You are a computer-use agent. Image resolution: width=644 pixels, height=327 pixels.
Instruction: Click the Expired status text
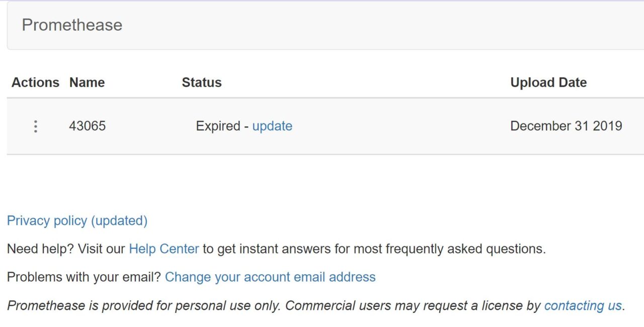[x=218, y=126]
